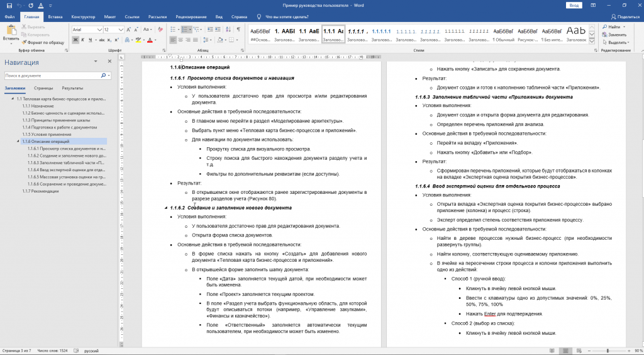Open the line spacing dropdown

[x=211, y=40]
